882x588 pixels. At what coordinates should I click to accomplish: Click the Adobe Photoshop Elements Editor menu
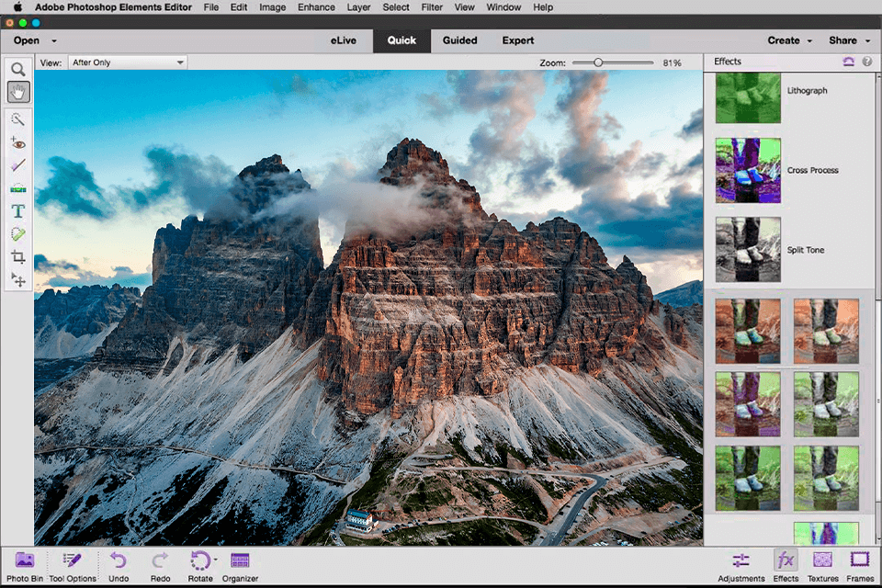point(113,7)
